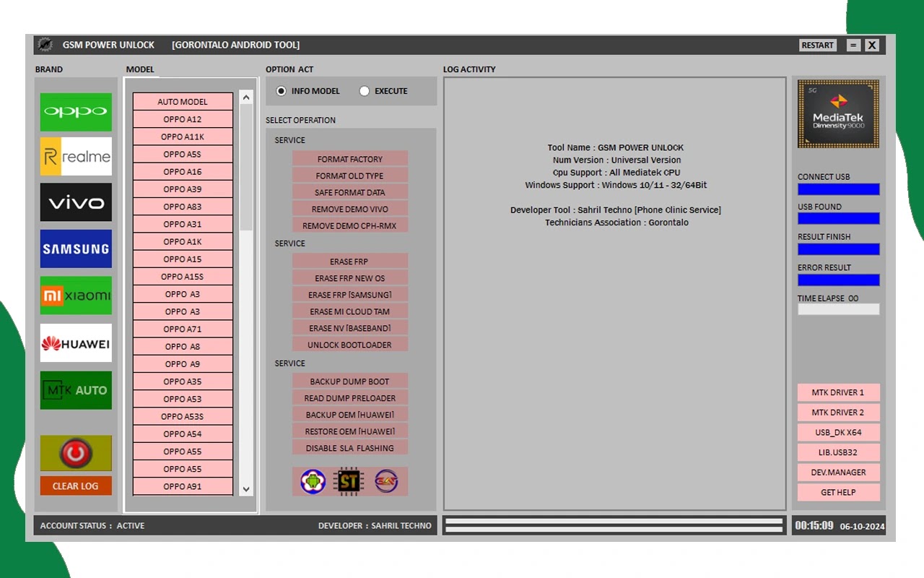
Task: Select OPPO A15S model
Action: click(x=183, y=277)
